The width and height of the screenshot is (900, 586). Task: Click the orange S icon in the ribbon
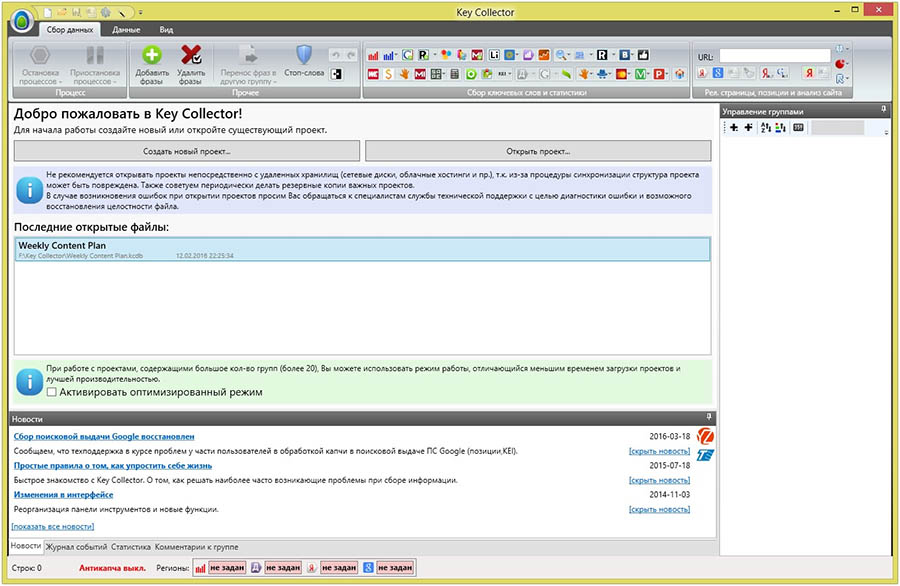(389, 74)
